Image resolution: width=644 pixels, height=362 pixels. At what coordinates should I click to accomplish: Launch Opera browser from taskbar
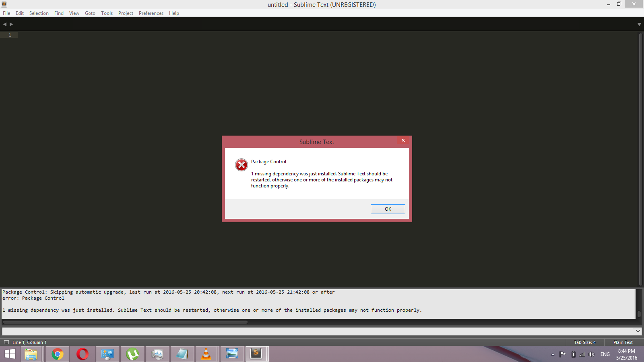83,354
